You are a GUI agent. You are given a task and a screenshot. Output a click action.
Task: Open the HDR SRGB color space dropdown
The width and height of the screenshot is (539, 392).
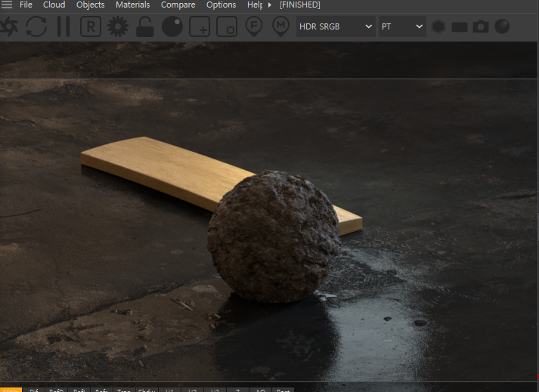[336, 26]
